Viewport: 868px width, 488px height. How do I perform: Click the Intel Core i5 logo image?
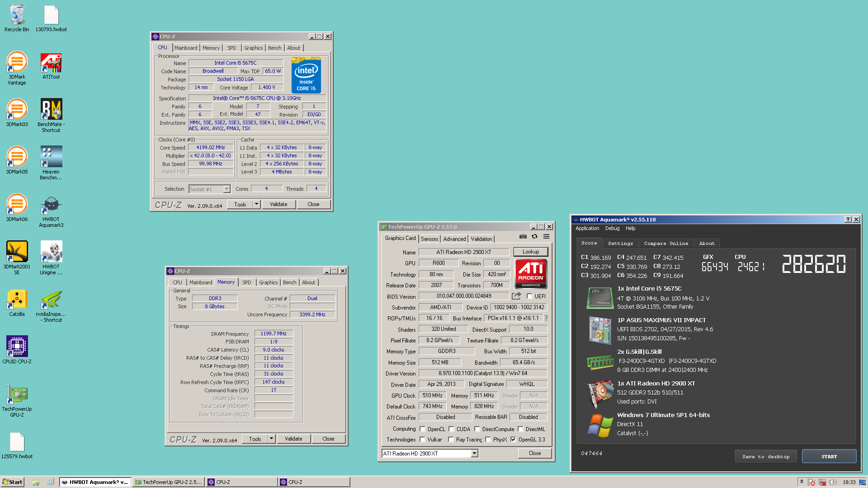[306, 75]
